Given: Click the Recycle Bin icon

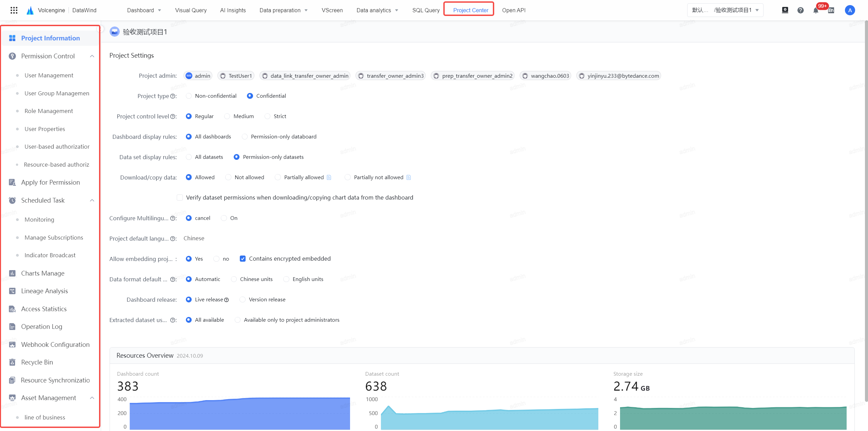Looking at the screenshot, I should 12,362.
